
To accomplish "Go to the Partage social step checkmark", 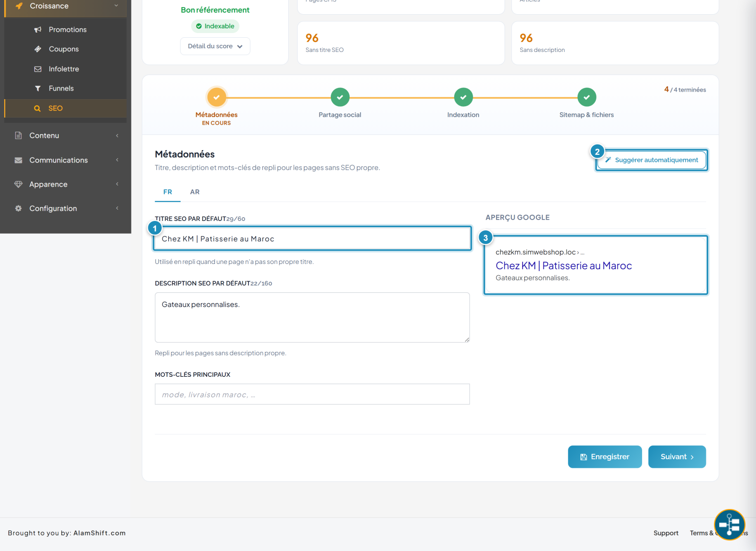I will (x=340, y=97).
